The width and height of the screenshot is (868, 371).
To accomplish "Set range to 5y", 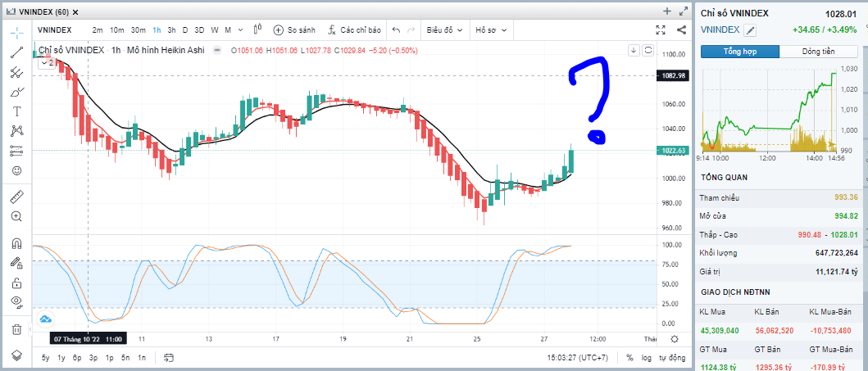I will [x=45, y=357].
